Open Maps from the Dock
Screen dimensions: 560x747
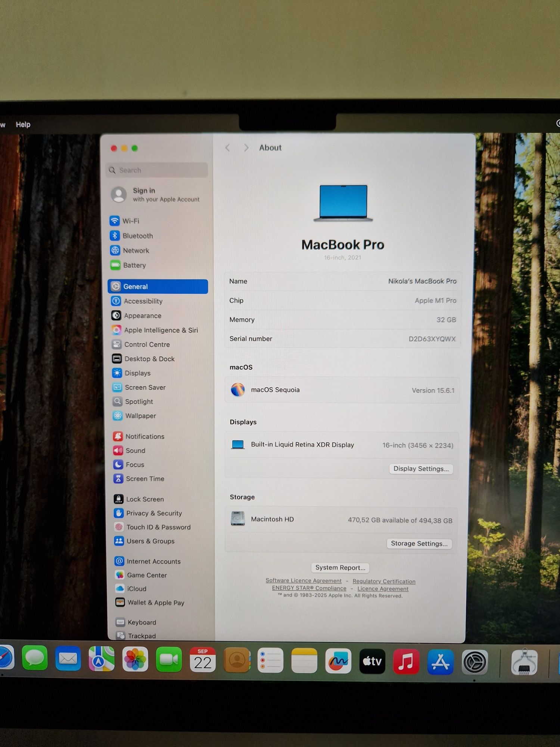pos(102,659)
